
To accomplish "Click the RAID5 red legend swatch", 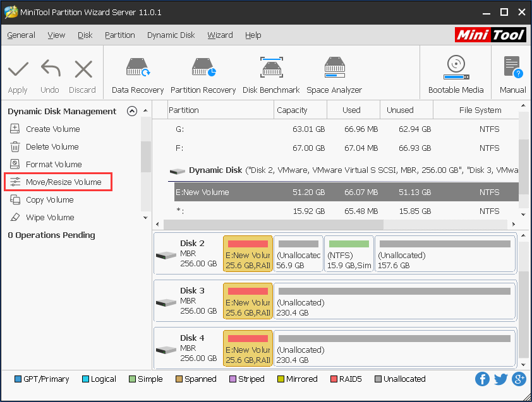I will [x=334, y=379].
